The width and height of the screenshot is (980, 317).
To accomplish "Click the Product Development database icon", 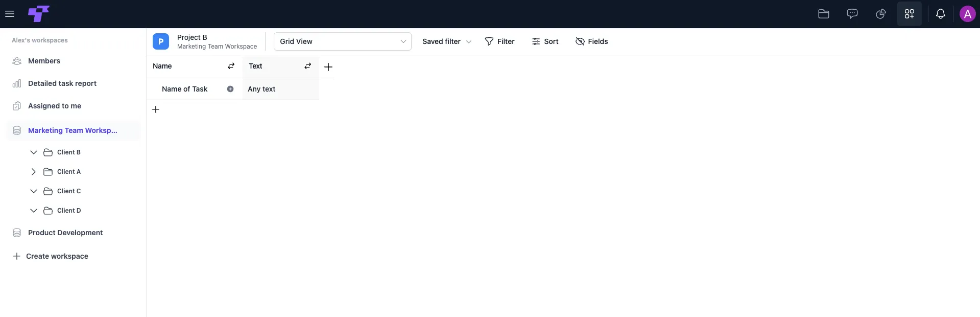I will pyautogui.click(x=17, y=233).
